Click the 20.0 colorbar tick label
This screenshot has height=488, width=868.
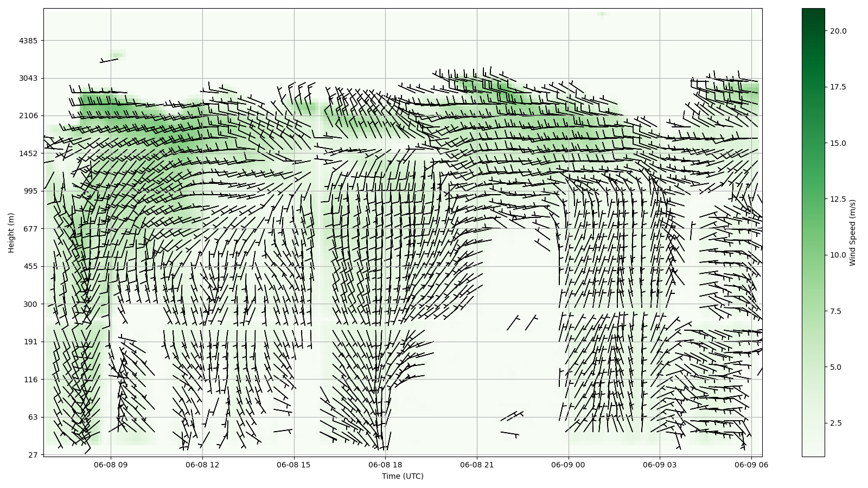(838, 31)
